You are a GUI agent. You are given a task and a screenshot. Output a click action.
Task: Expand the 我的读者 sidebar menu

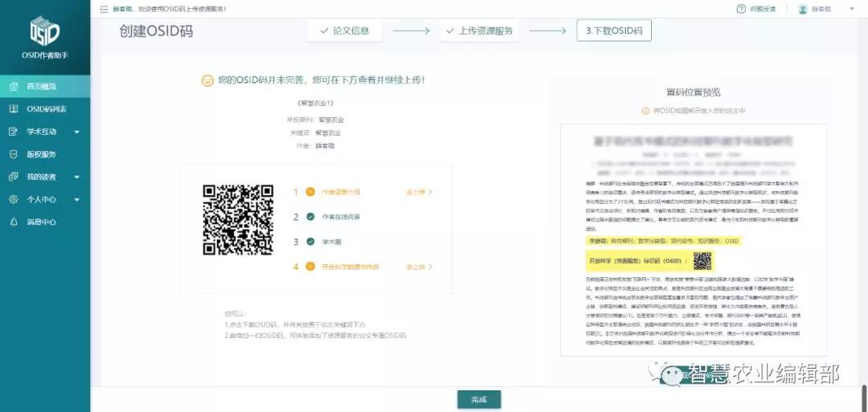(77, 177)
